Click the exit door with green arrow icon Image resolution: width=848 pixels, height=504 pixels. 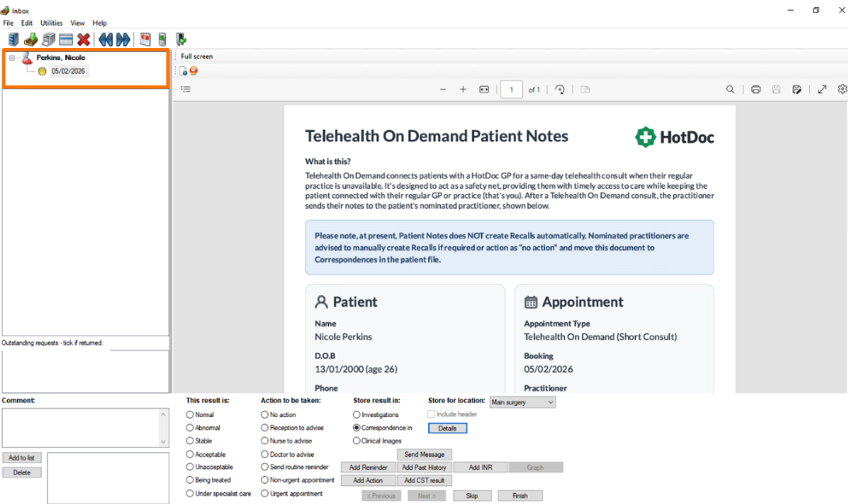tap(181, 40)
